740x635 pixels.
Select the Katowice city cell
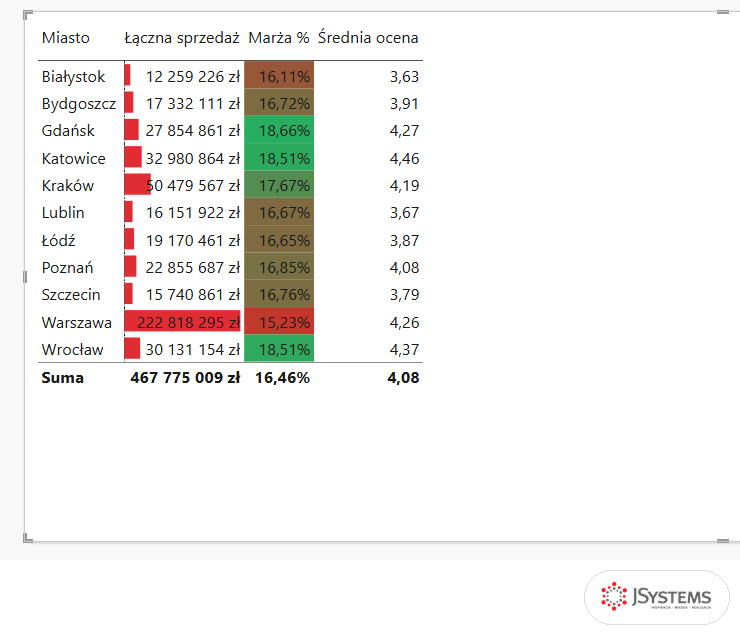click(73, 158)
